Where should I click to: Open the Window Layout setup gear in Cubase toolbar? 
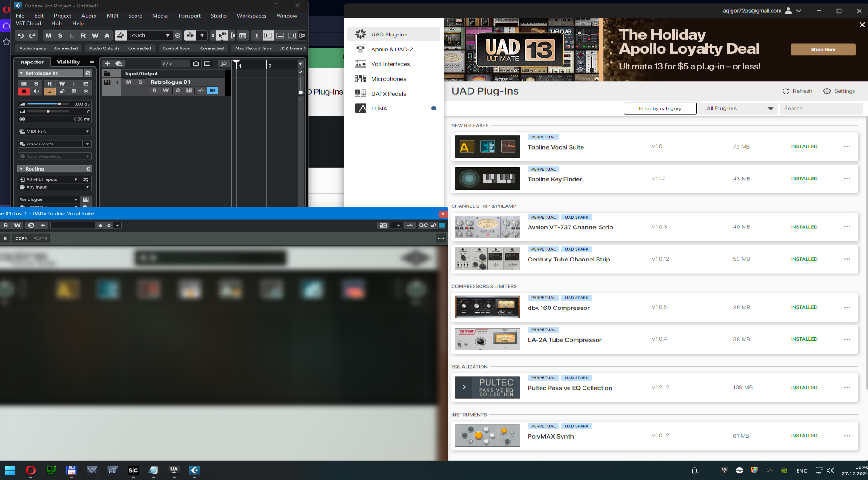[302, 35]
